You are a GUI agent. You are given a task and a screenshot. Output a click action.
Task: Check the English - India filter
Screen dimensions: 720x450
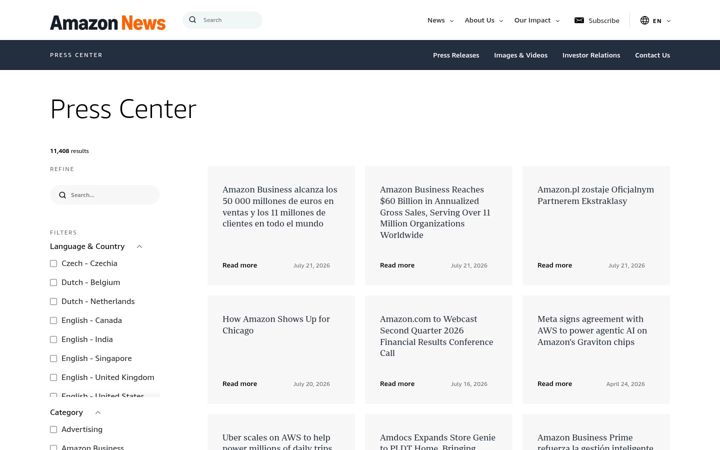pyautogui.click(x=53, y=339)
